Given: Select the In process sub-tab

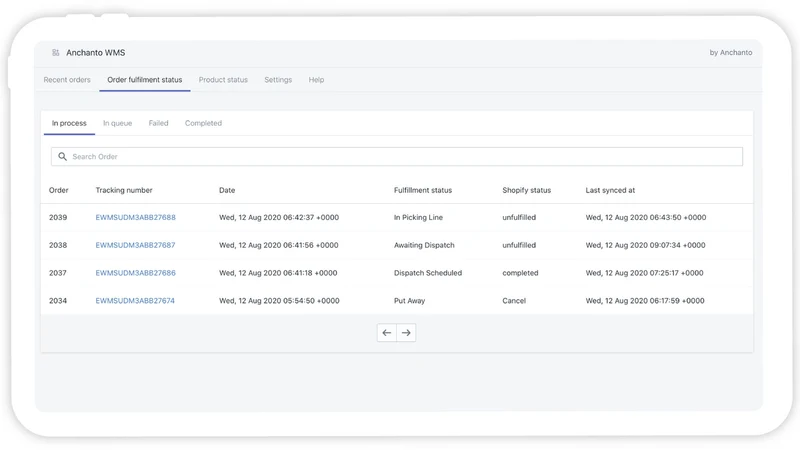Looking at the screenshot, I should [x=69, y=123].
